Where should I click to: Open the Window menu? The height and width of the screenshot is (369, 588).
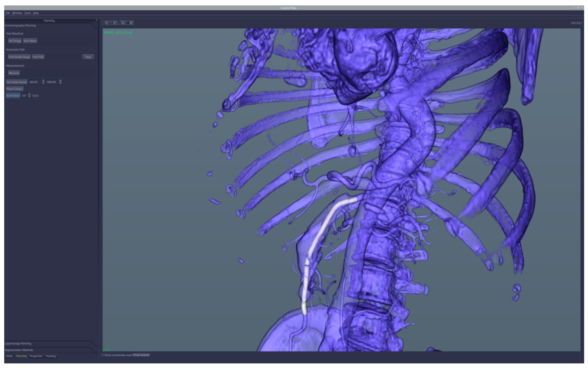[x=17, y=13]
